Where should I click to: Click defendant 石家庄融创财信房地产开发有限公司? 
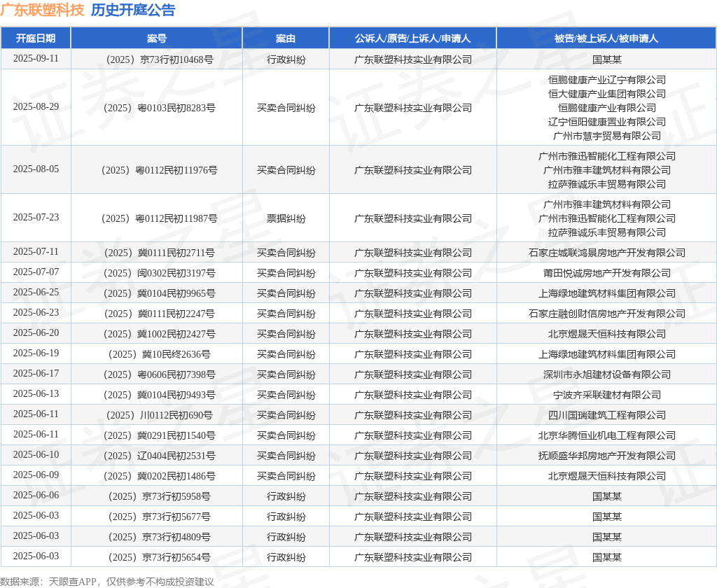(607, 314)
